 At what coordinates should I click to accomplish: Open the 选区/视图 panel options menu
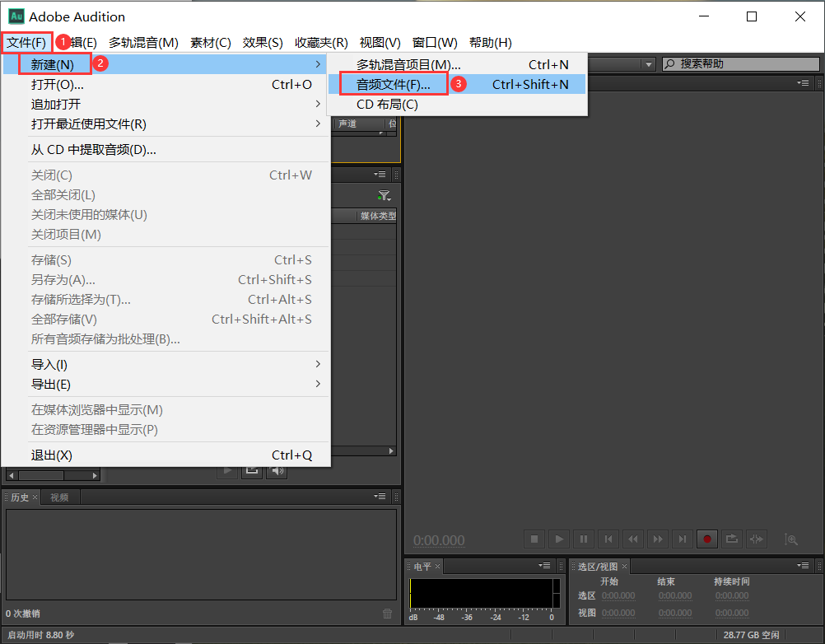point(803,566)
